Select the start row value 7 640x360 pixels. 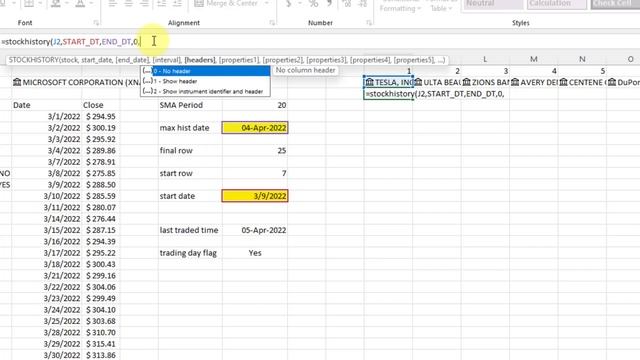(255, 173)
